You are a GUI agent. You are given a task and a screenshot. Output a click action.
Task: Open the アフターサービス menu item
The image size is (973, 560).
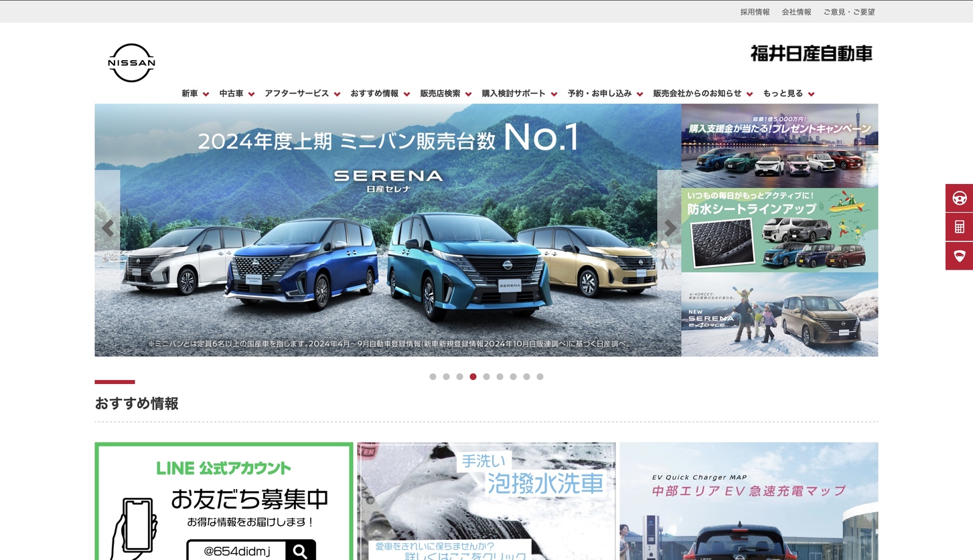click(297, 94)
